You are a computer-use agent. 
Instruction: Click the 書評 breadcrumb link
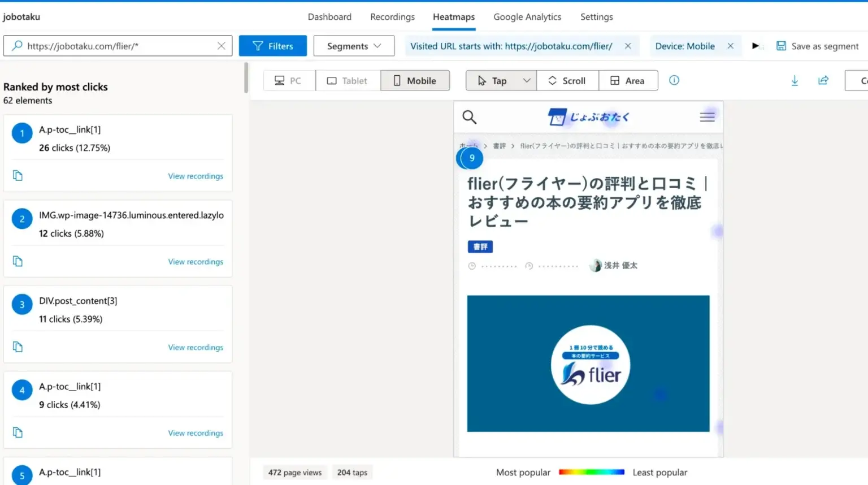click(x=499, y=146)
